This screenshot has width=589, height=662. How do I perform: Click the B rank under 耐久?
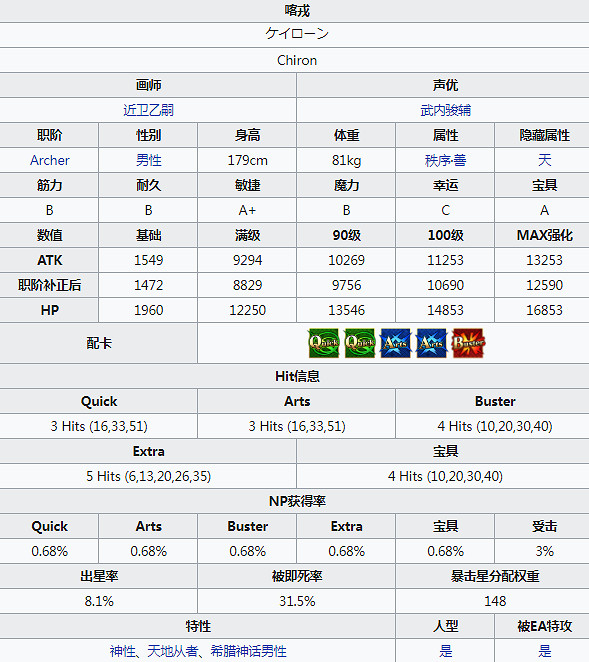click(x=148, y=210)
